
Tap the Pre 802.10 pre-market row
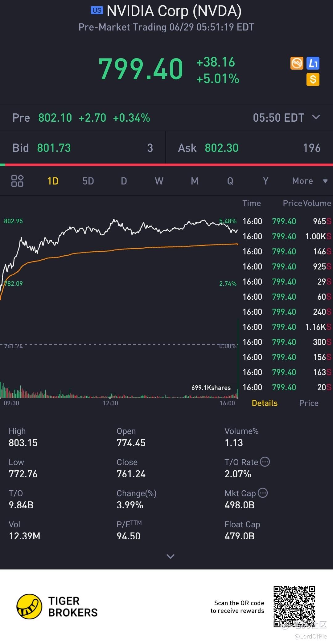[166, 118]
